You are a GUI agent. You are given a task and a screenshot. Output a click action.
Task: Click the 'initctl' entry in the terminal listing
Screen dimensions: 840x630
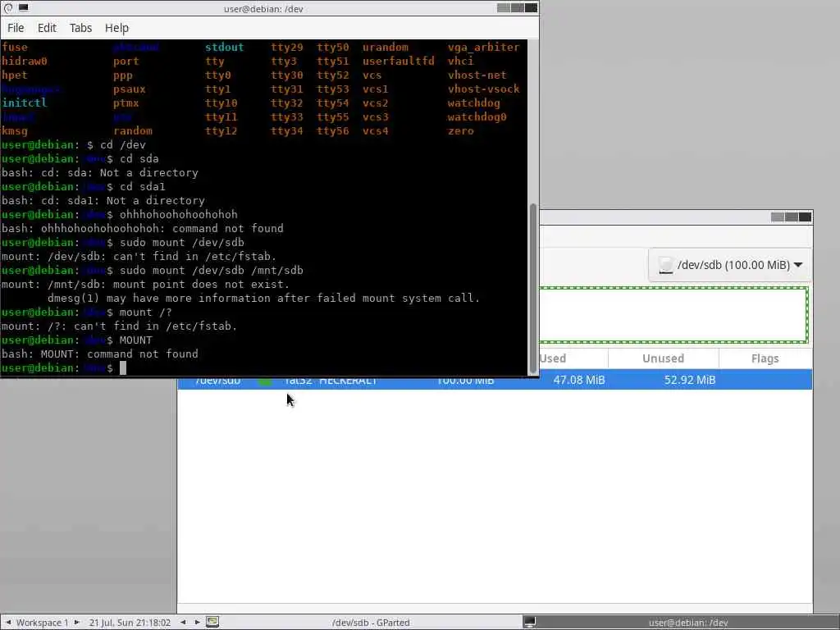pos(24,103)
